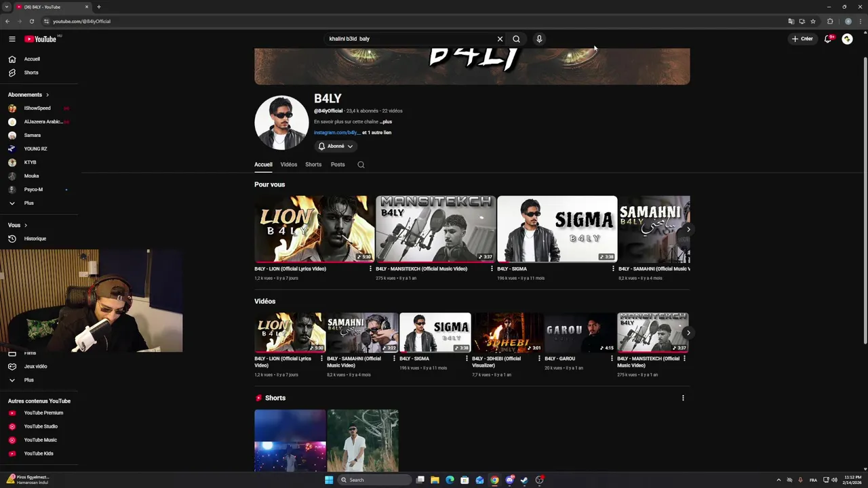Open the notifications bell

coord(828,39)
